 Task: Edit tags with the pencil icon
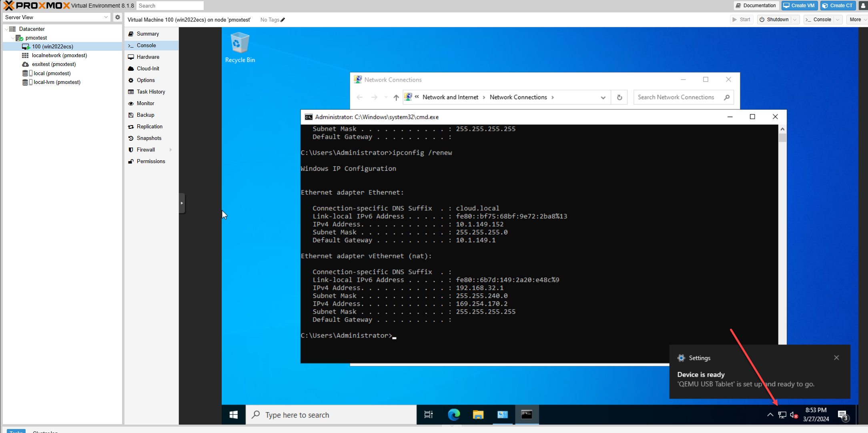[x=283, y=20]
